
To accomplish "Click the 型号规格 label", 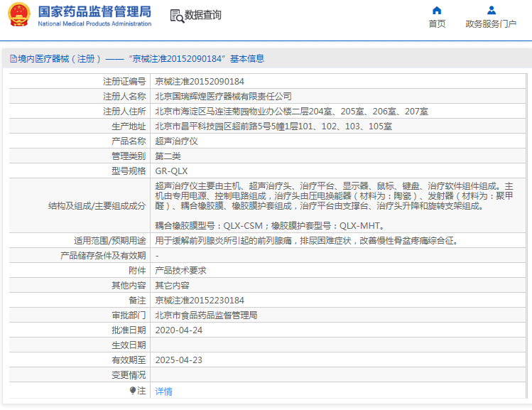I will point(129,171).
